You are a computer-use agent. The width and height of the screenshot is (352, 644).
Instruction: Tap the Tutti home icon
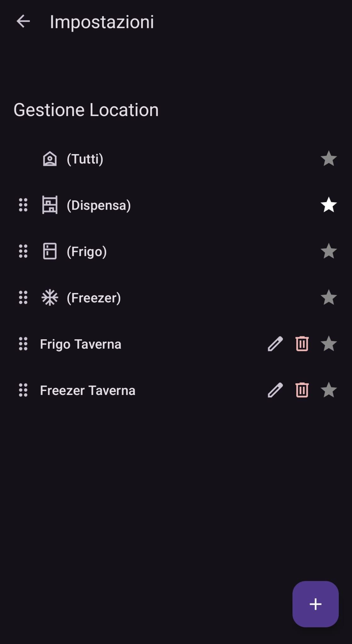(50, 158)
